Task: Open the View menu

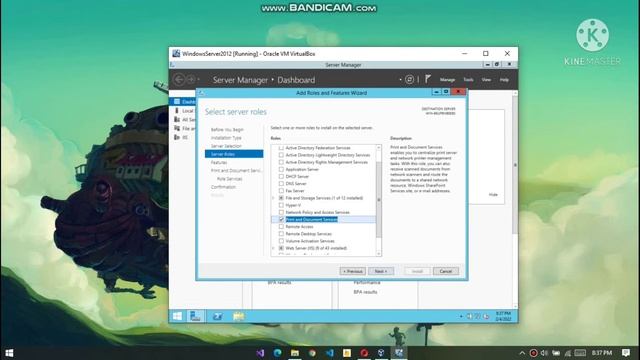Action: coord(486,80)
